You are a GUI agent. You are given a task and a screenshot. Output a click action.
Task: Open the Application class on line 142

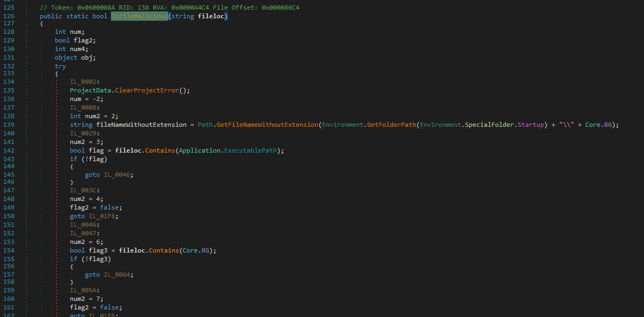pos(200,150)
